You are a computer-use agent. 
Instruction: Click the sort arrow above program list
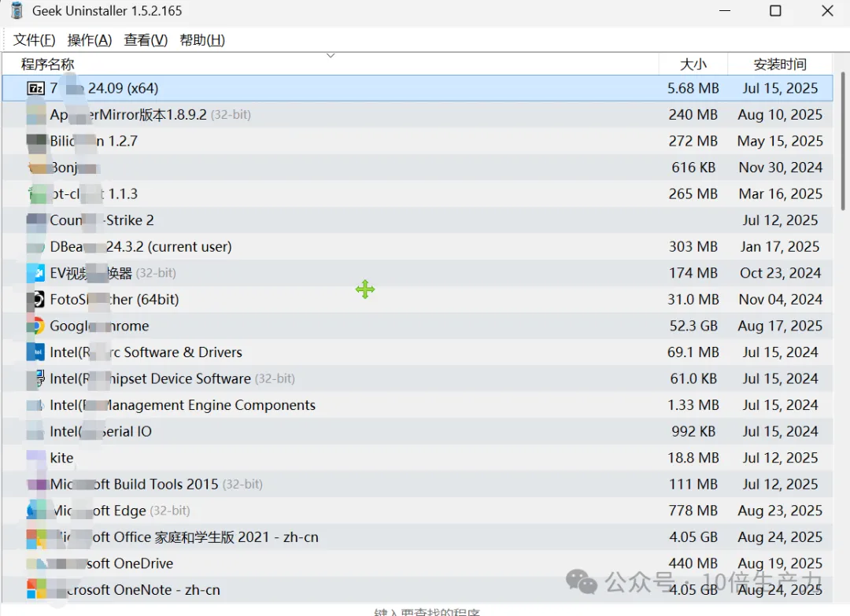coord(331,56)
